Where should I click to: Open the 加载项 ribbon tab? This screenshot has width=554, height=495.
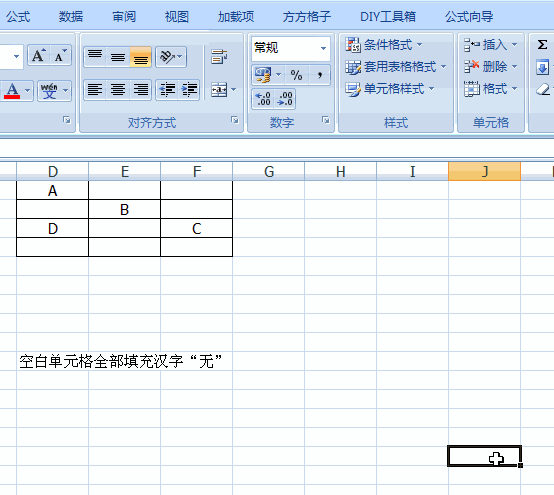click(x=236, y=17)
